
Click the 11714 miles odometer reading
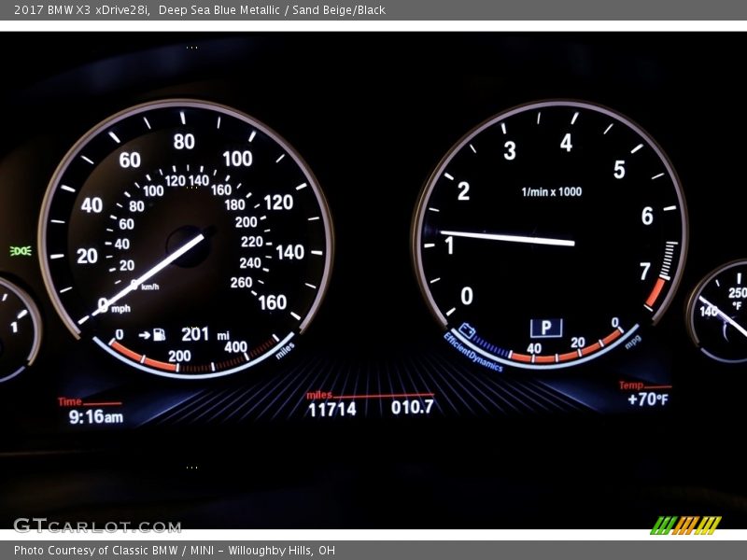click(x=331, y=409)
